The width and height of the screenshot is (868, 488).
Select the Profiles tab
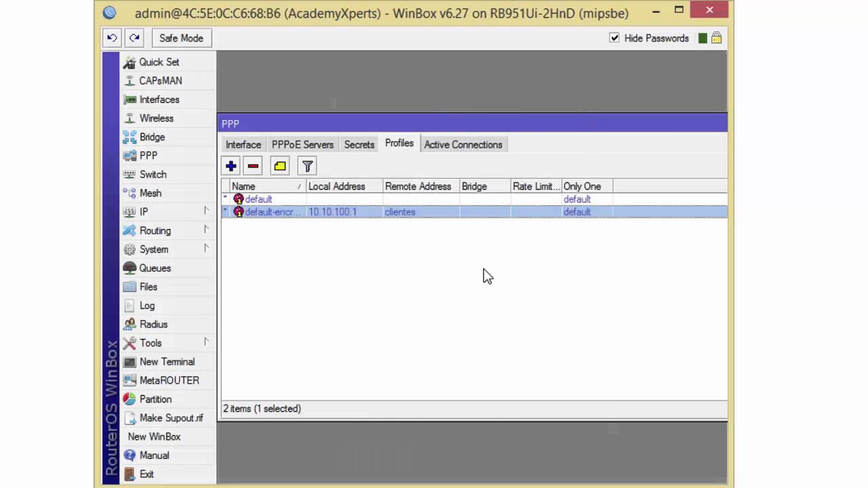[399, 143]
